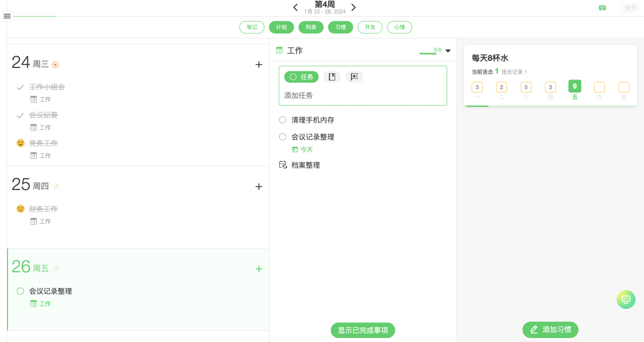The width and height of the screenshot is (644, 342).
Task: Click 显示已完成事项 button
Action: coord(363,330)
